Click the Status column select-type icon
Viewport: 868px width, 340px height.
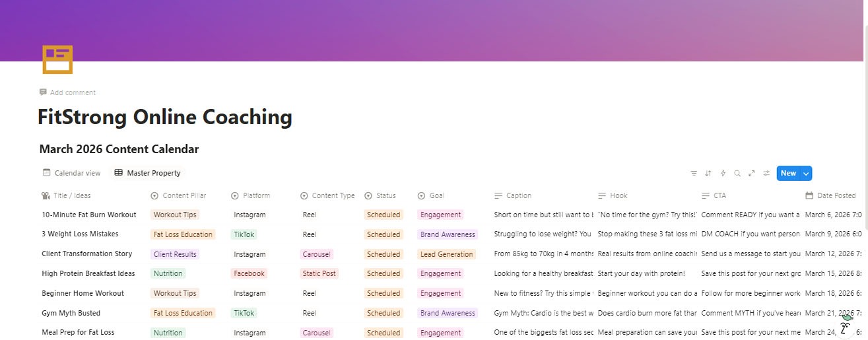tap(368, 195)
